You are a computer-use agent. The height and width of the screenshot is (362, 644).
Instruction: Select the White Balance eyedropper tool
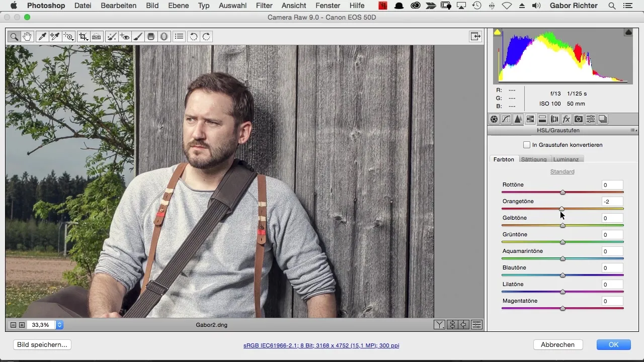[x=42, y=37]
